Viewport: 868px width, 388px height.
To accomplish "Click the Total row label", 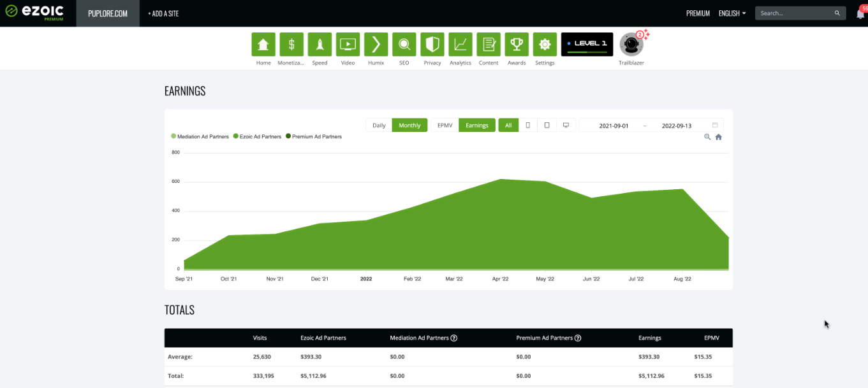I will [175, 377].
